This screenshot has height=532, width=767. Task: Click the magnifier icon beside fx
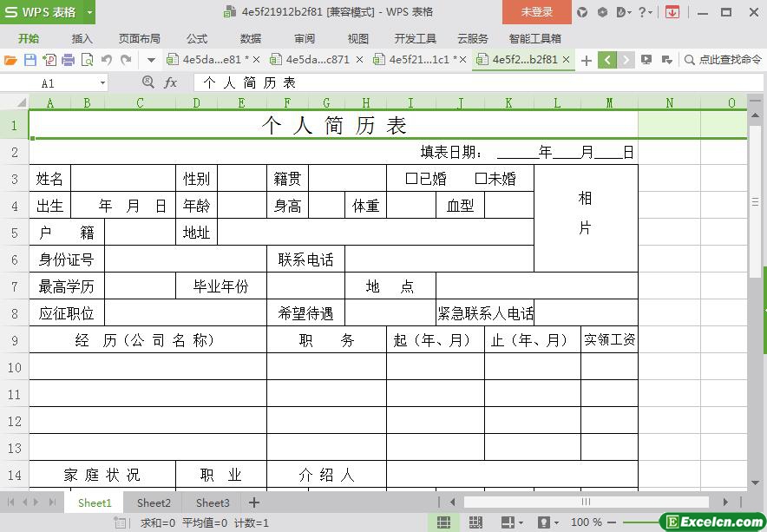pyautogui.click(x=148, y=82)
